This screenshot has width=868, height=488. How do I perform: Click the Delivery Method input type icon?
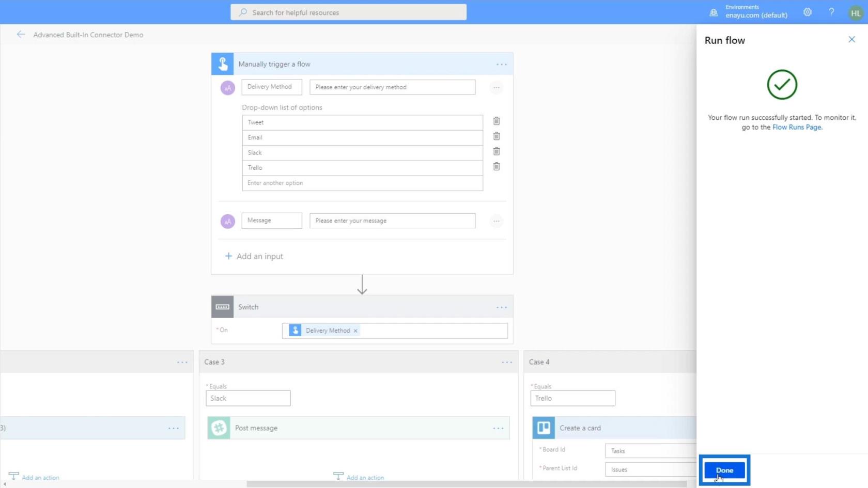(228, 88)
